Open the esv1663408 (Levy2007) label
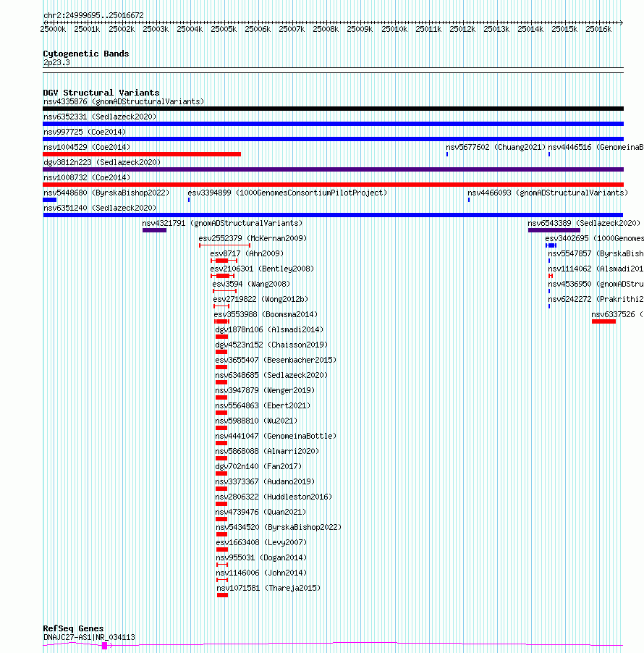 261,542
